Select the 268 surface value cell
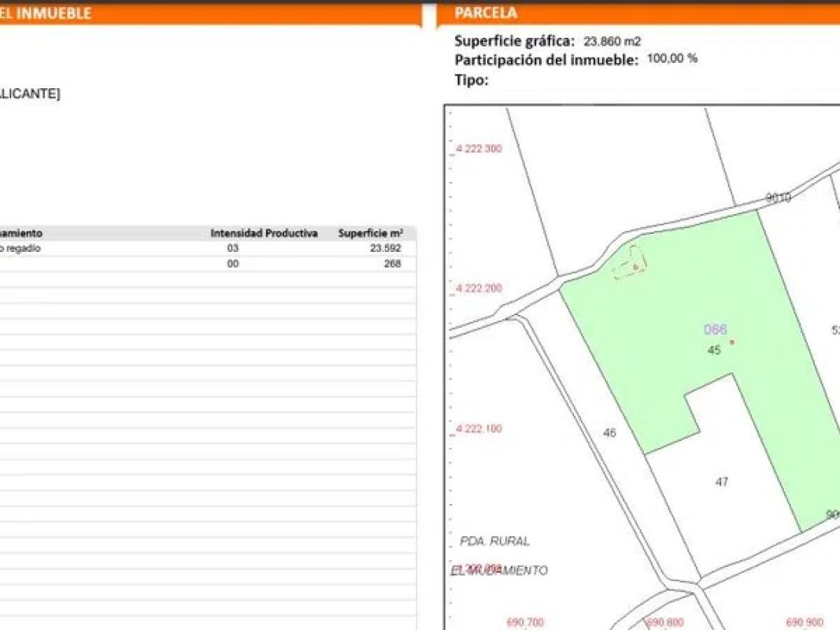Screen dimensions: 840x630 [391, 264]
